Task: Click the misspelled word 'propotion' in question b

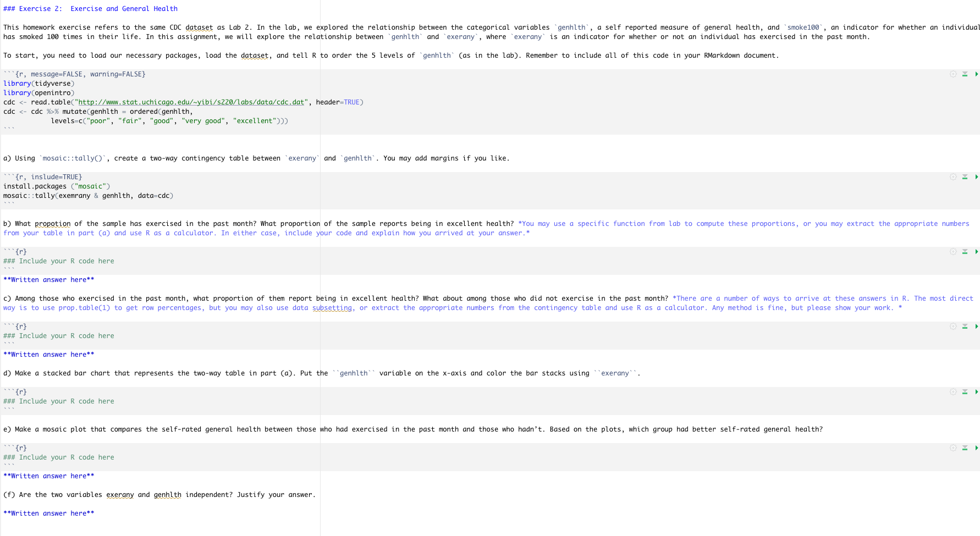Action: 52,224
